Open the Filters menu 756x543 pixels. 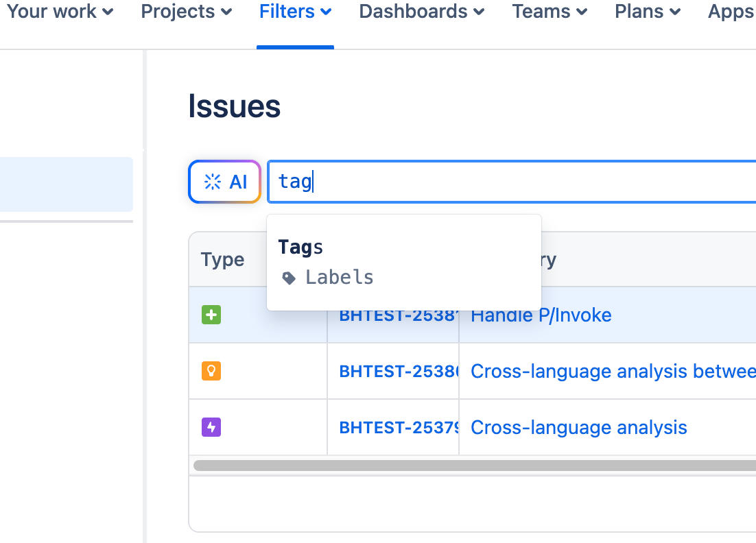pos(295,12)
